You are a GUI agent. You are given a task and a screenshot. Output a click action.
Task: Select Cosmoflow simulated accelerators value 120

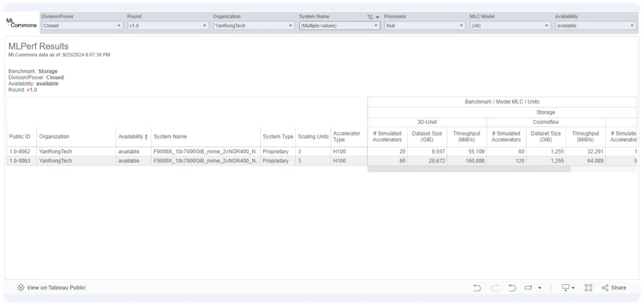pyautogui.click(x=519, y=161)
